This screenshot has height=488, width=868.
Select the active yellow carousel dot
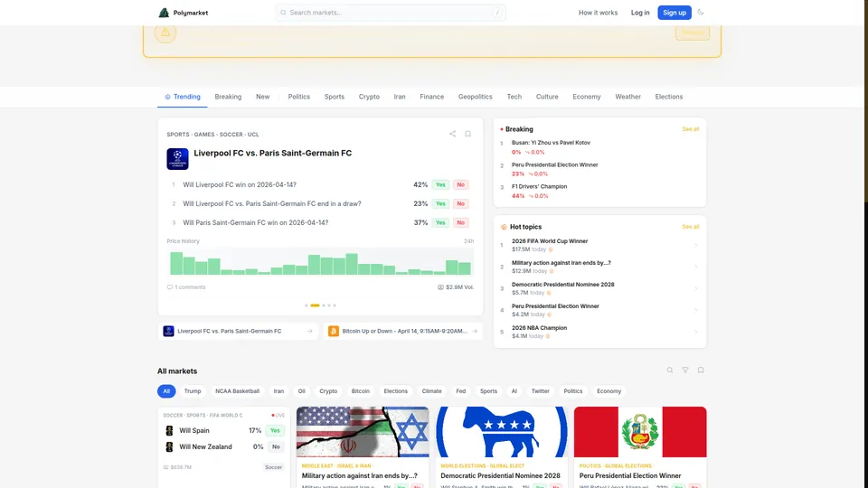[315, 305]
